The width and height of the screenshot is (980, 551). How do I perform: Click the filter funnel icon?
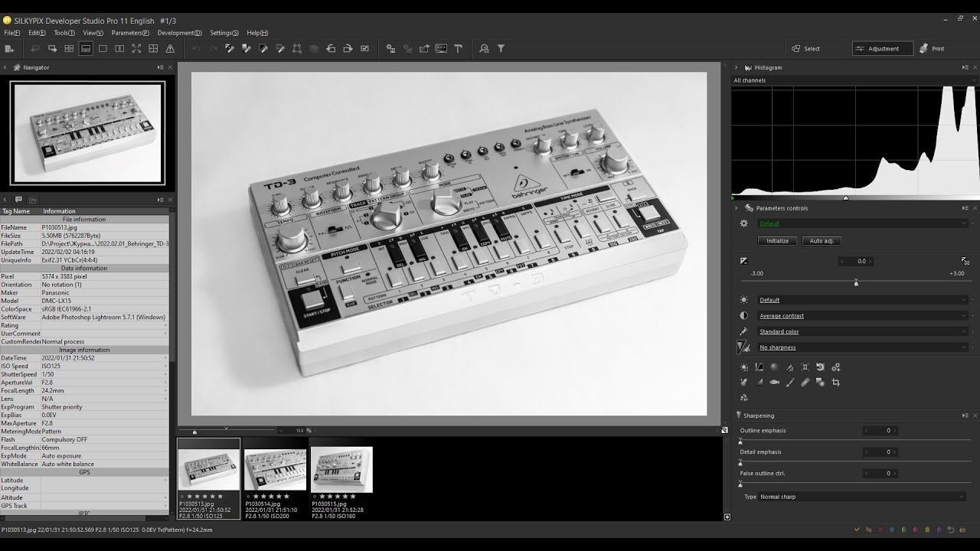501,48
